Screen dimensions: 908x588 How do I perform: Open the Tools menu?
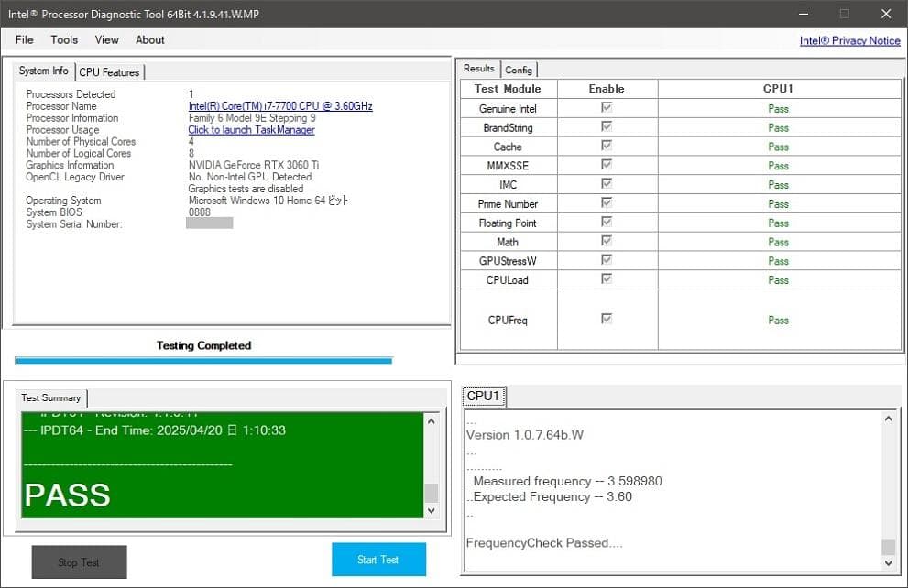pyautogui.click(x=63, y=39)
